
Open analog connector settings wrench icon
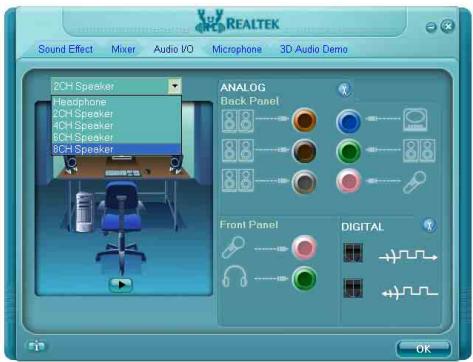(345, 89)
